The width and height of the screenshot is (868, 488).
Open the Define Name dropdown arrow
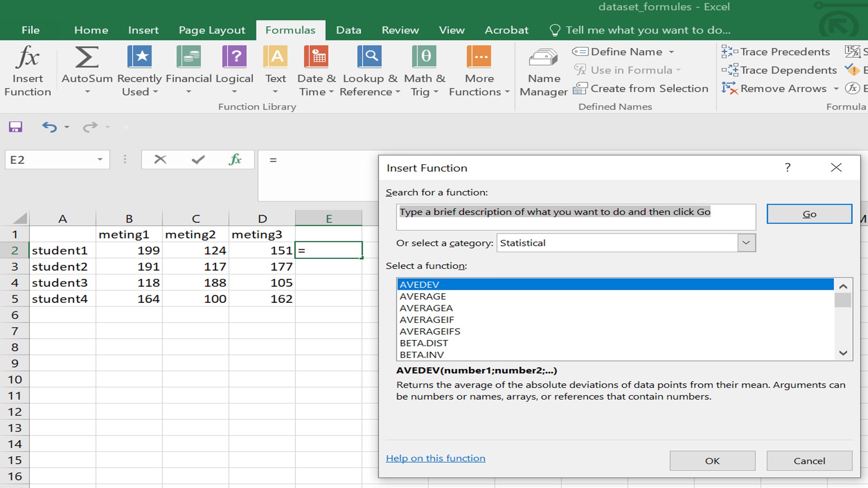671,52
